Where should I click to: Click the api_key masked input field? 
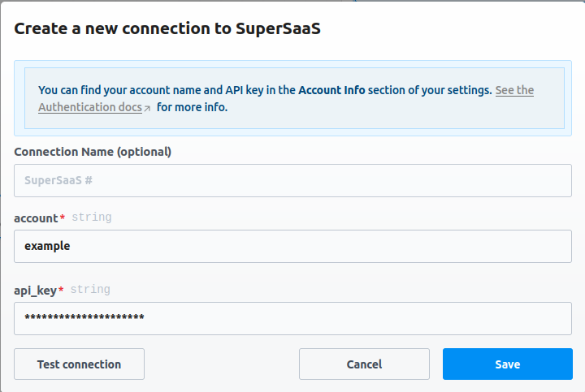coord(292,318)
